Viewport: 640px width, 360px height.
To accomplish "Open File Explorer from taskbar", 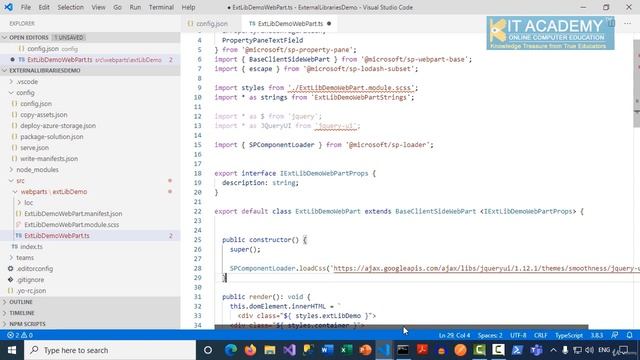I will (269, 350).
